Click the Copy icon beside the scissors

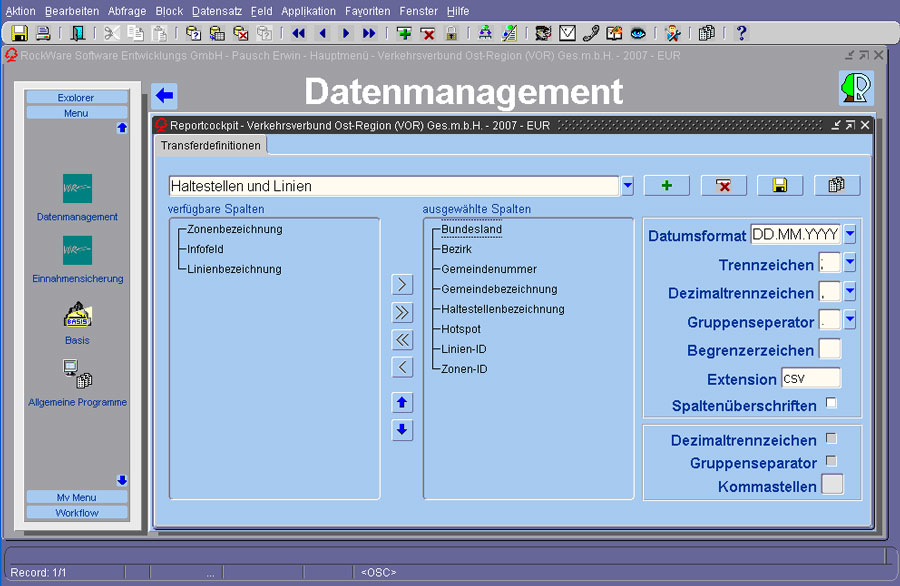point(135,33)
